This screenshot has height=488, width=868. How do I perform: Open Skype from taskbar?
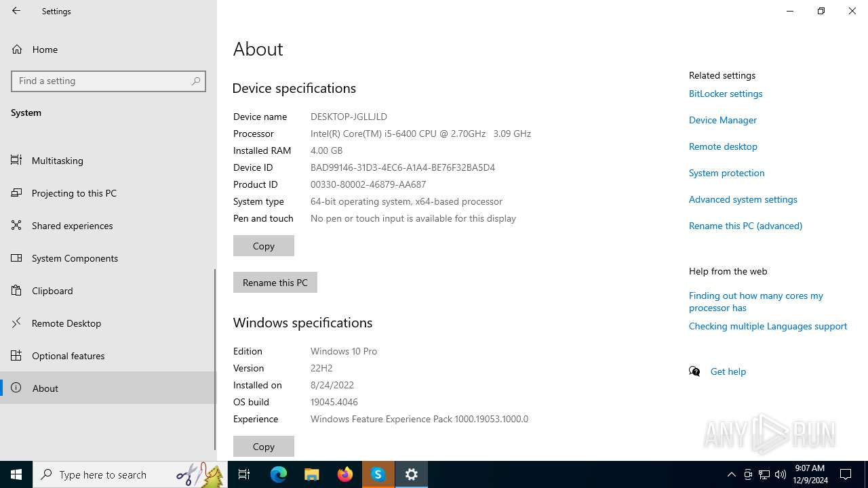coord(378,474)
